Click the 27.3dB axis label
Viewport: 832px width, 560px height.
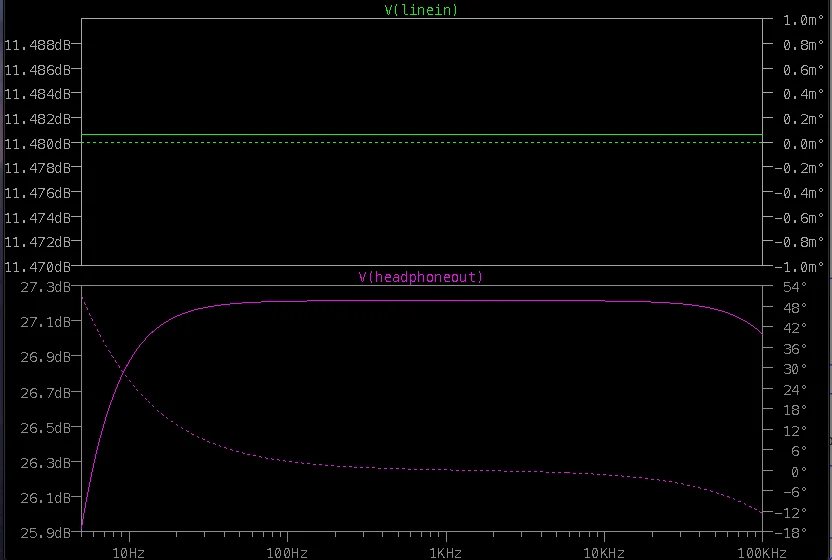(x=46, y=287)
